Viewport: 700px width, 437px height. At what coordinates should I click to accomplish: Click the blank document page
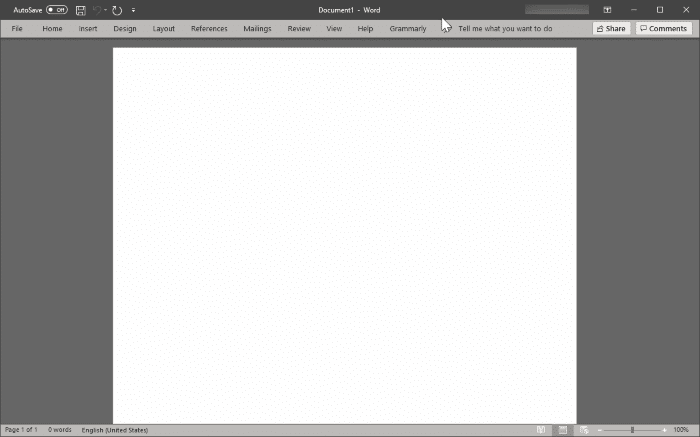[344, 236]
